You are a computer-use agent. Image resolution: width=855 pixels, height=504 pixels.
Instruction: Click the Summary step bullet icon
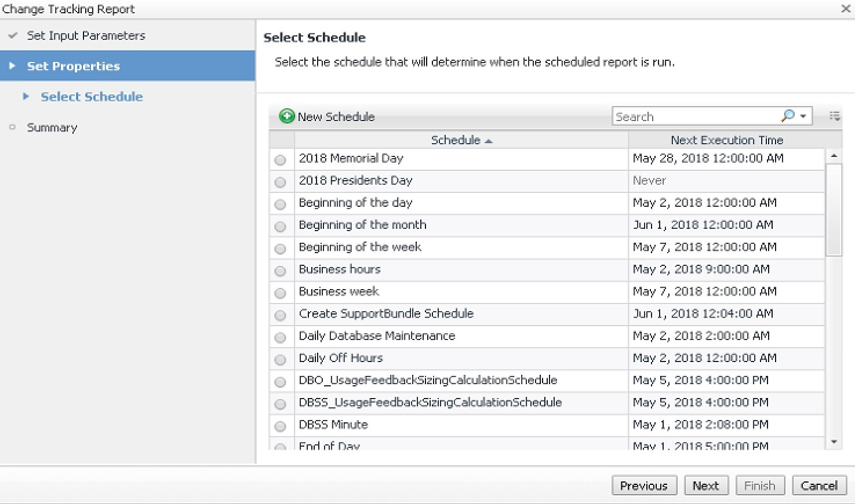coord(12,127)
